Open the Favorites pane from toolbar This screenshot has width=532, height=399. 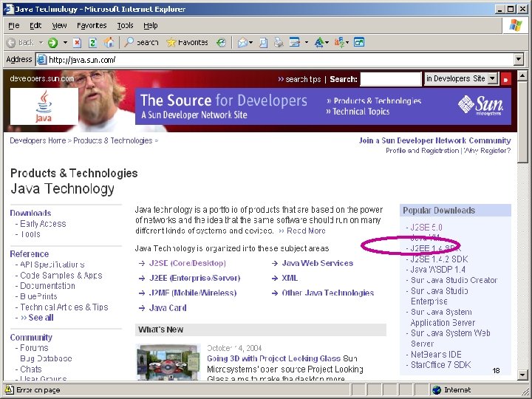[187, 42]
